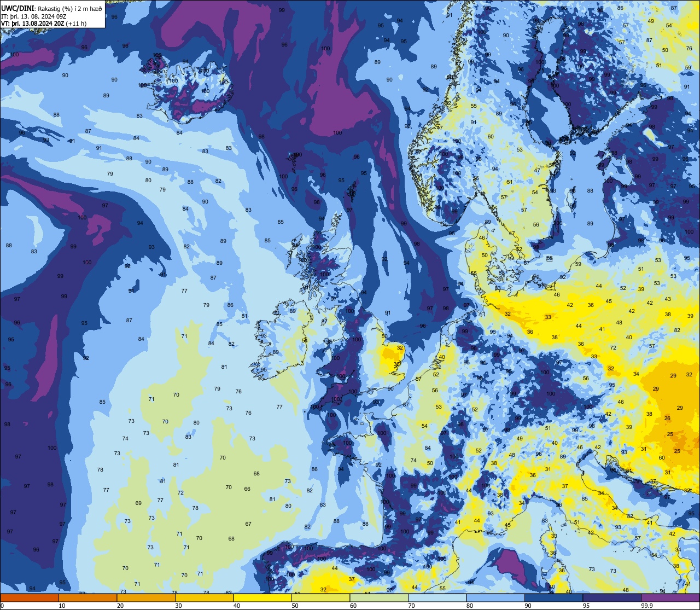Click the legend tick label '20'
Viewport: 700px width, 610px height.
[120, 606]
